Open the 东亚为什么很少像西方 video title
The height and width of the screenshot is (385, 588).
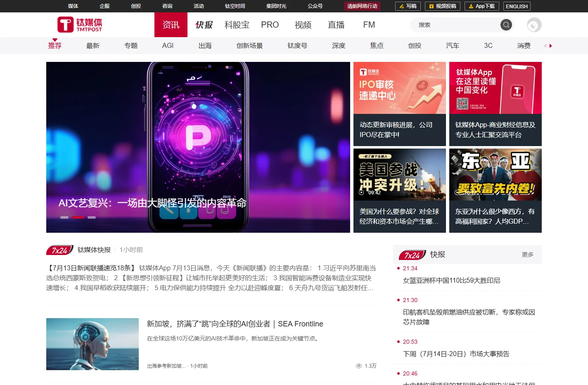(495, 217)
